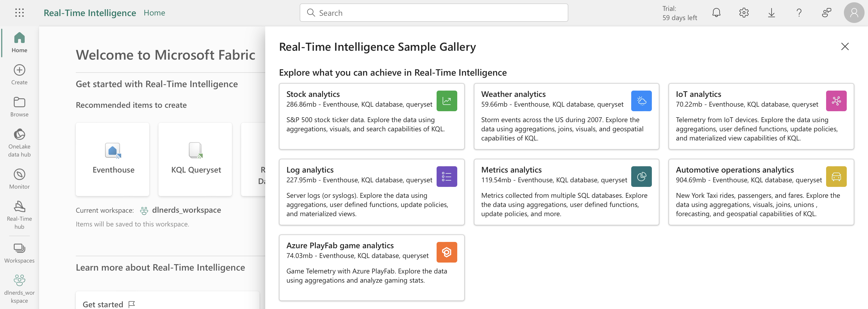Select the Home tab in top bar
The width and height of the screenshot is (868, 309).
click(x=154, y=12)
